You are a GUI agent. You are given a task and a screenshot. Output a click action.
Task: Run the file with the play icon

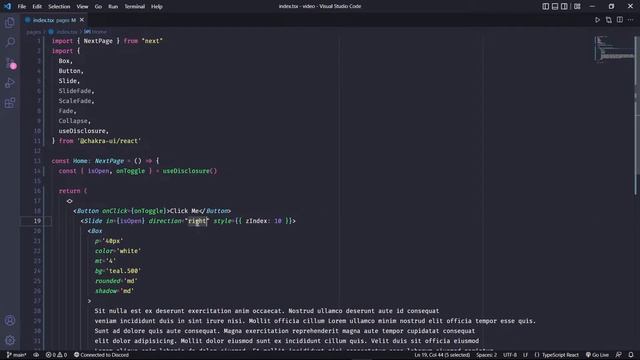(597, 20)
